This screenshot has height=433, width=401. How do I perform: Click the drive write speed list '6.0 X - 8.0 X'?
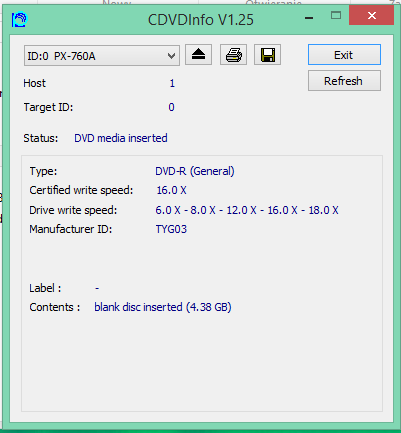(247, 210)
